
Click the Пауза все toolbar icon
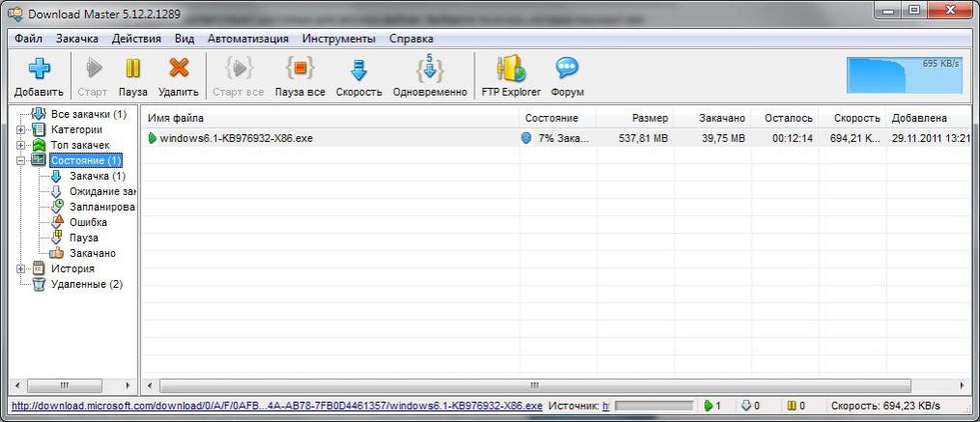coord(300,68)
